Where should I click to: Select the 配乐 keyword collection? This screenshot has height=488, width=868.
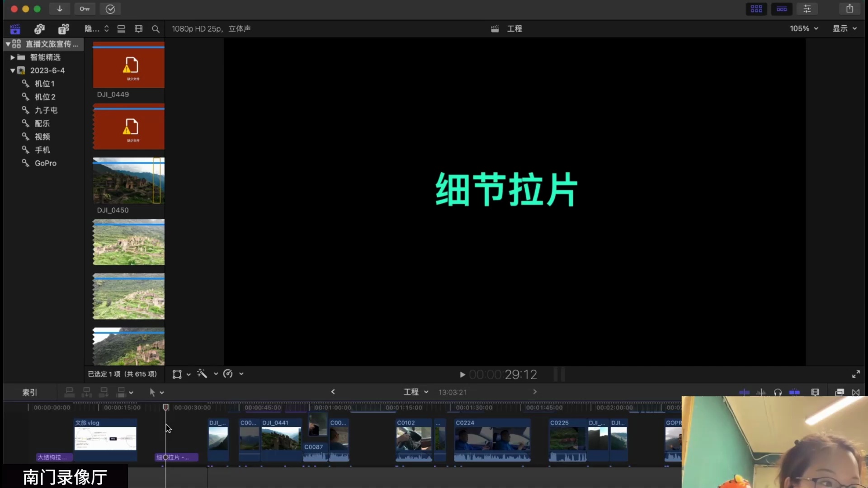(x=42, y=123)
